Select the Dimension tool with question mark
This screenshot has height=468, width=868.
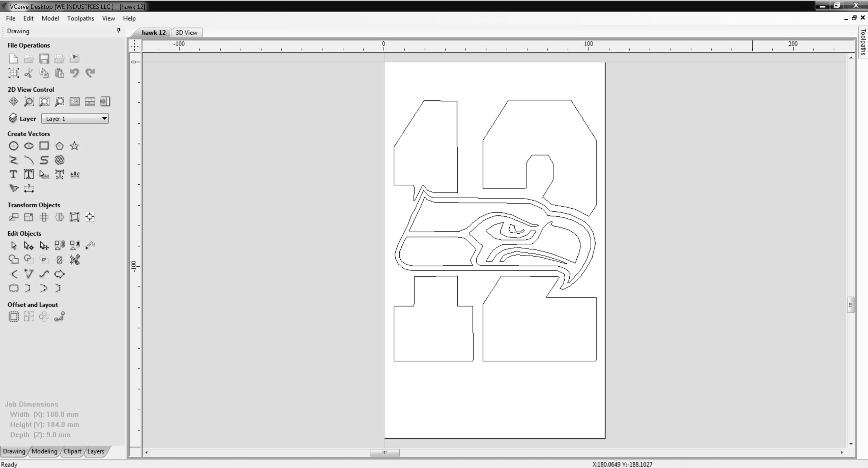[29, 189]
